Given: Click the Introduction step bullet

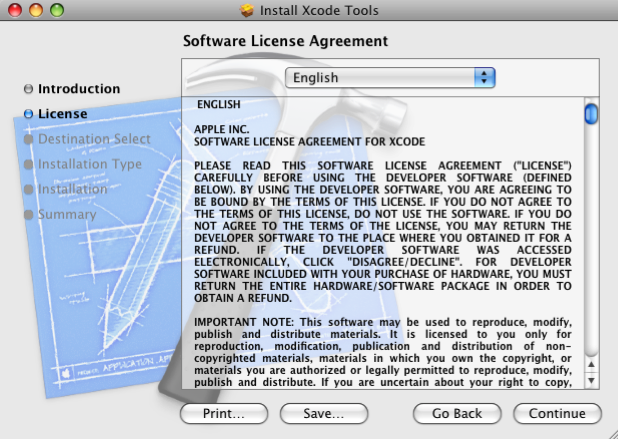Looking at the screenshot, I should click(x=29, y=89).
